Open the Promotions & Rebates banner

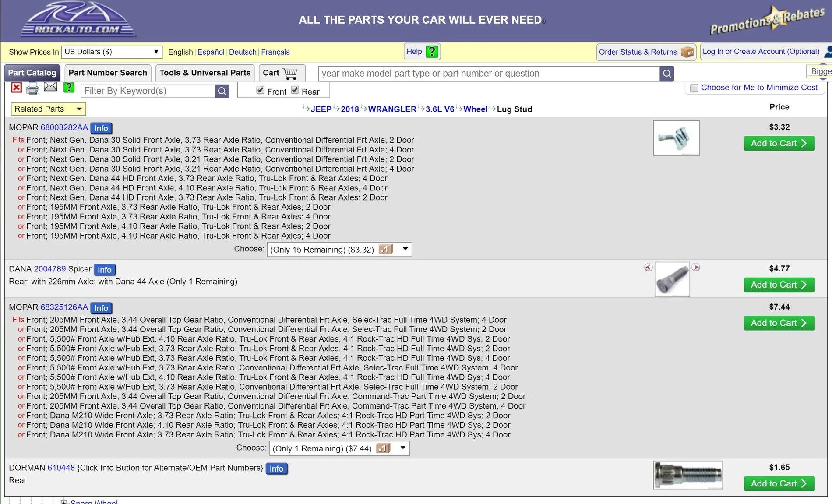click(767, 20)
